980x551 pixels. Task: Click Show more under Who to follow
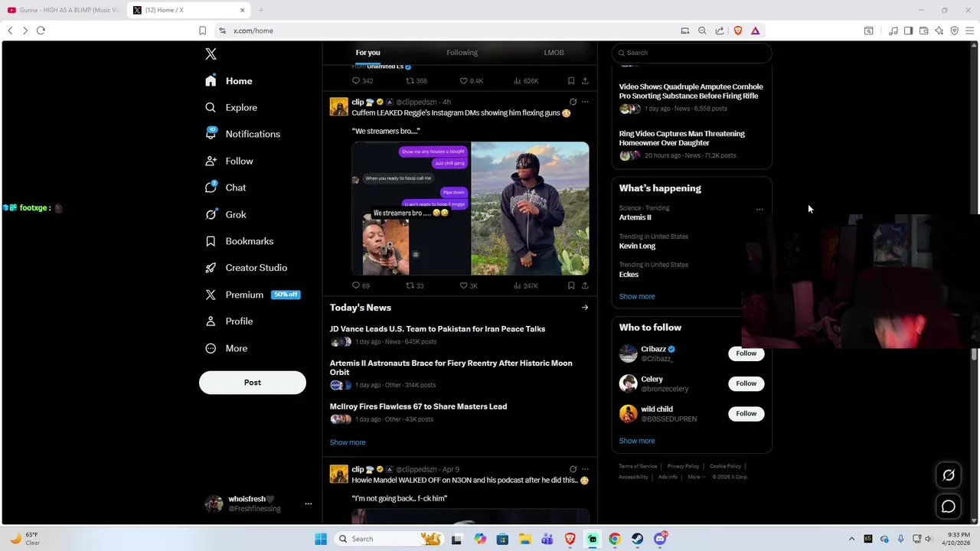[637, 441]
